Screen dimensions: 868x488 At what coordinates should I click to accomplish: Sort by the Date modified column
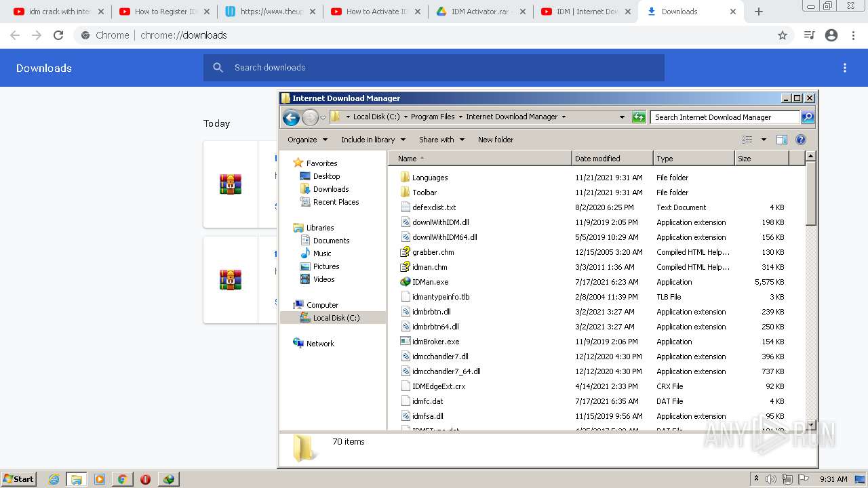pyautogui.click(x=612, y=159)
